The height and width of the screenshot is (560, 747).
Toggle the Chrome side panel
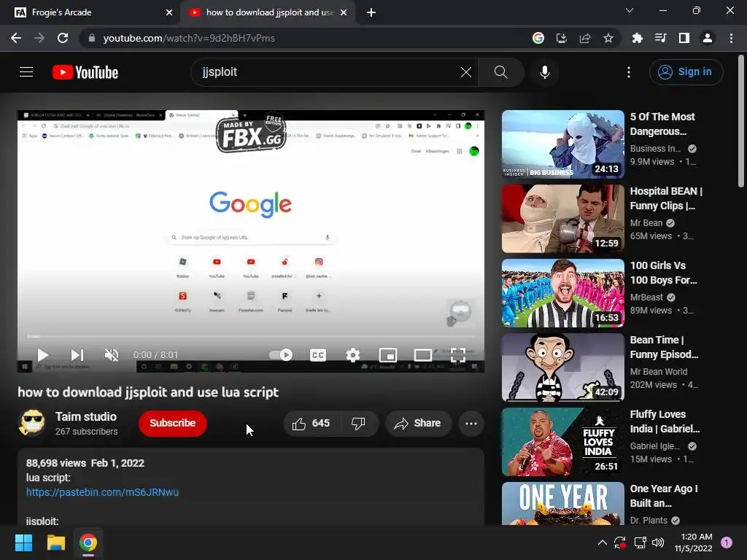684,38
